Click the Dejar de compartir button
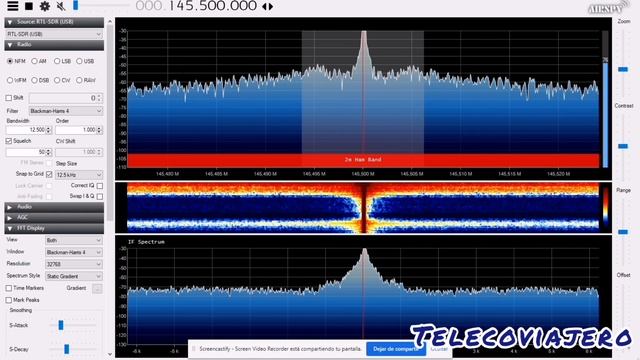 [395, 349]
